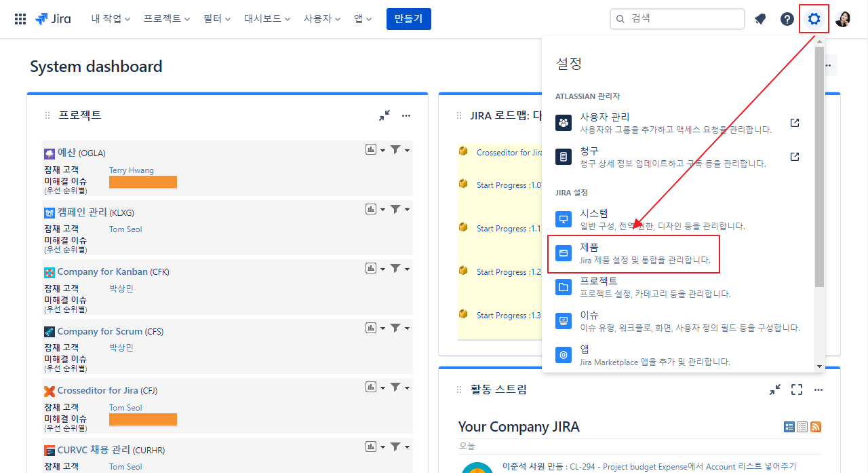Image resolution: width=868 pixels, height=473 pixels.
Task: Select 사용자 관리 in settings menu
Action: (679, 123)
